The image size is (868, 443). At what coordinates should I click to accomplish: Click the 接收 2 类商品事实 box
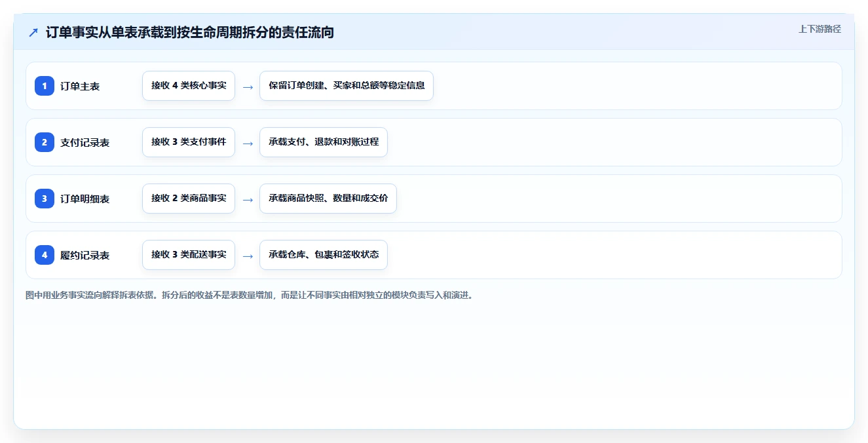click(x=189, y=199)
